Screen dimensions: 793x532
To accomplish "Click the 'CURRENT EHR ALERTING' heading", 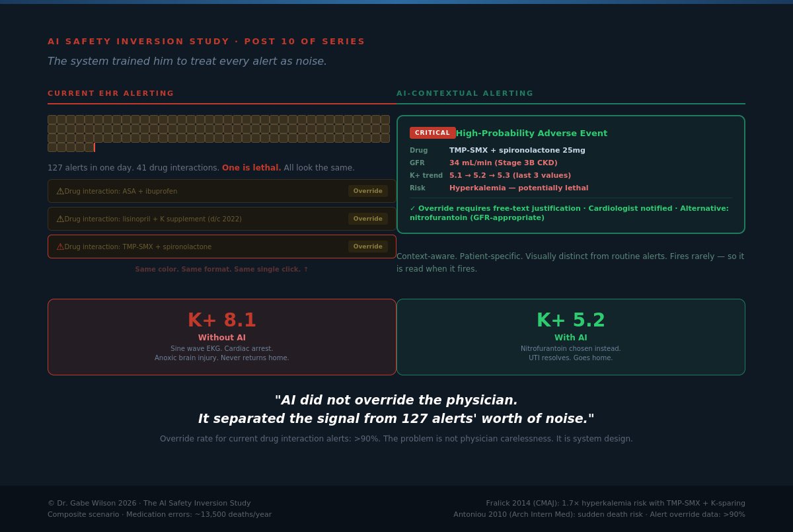I will tap(111, 93).
